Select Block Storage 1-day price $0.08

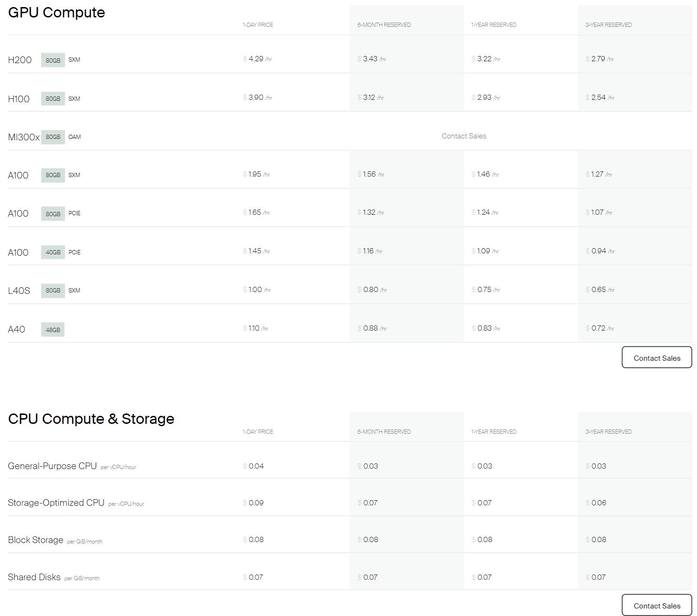253,540
